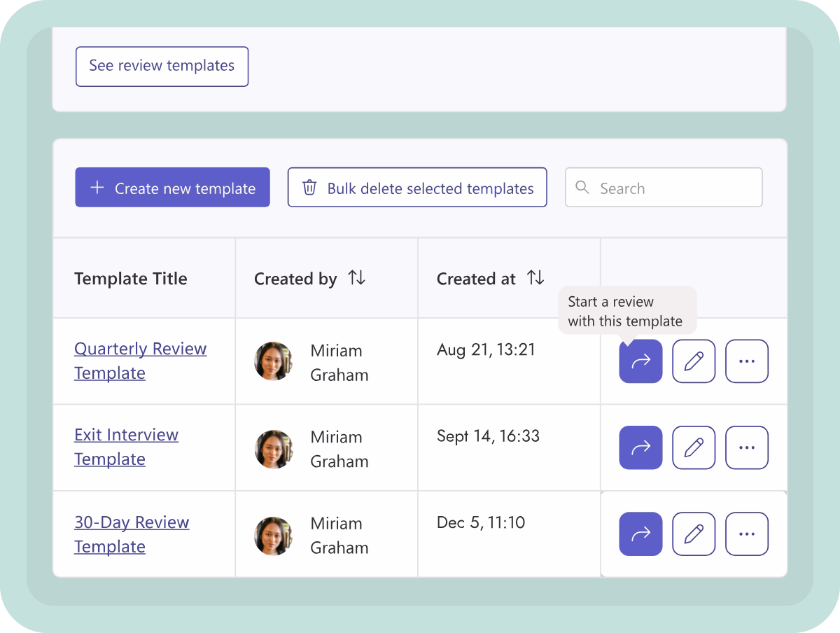Create a new template
The image size is (840, 633).
(x=172, y=187)
